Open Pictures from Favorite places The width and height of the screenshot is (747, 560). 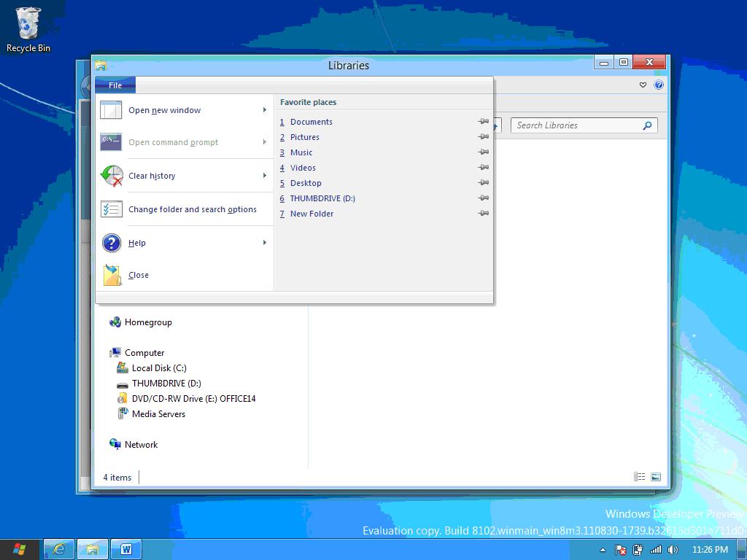(x=304, y=137)
